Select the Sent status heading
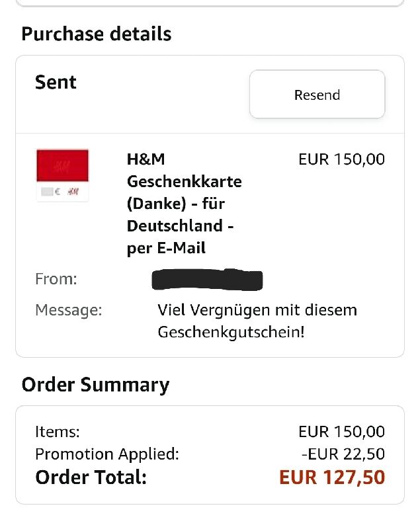Viewport: 420px width, 529px height. (56, 82)
